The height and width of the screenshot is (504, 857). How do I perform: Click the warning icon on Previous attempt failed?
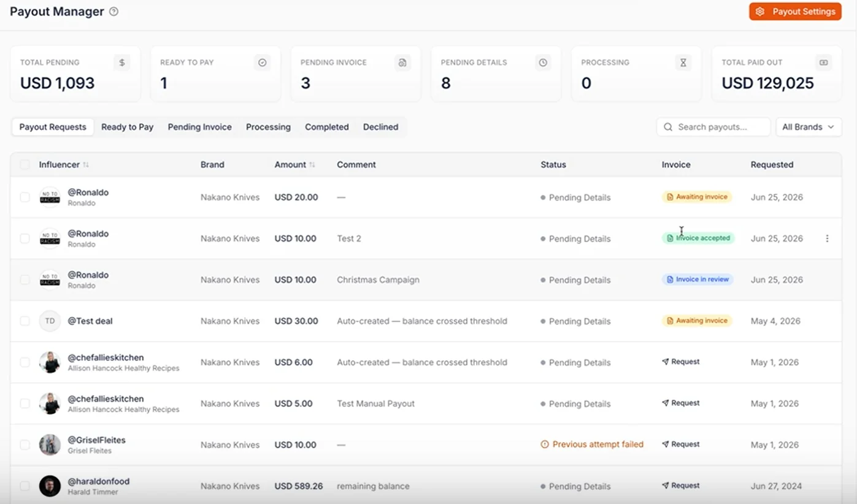(x=545, y=445)
